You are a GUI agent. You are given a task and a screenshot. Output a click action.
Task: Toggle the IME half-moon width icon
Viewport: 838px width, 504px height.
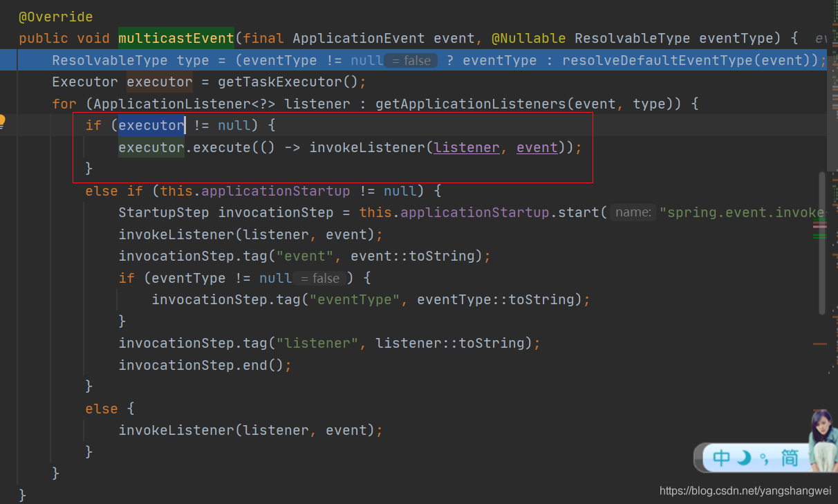click(x=743, y=458)
